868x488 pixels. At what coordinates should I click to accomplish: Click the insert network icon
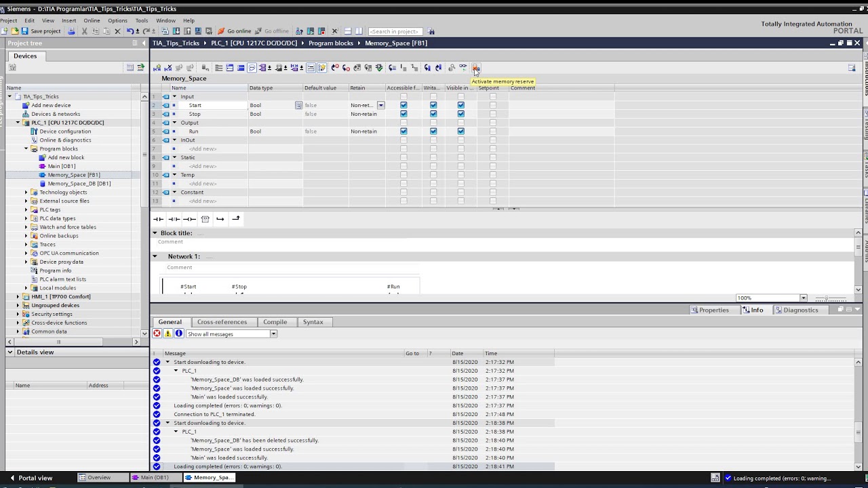[157, 68]
